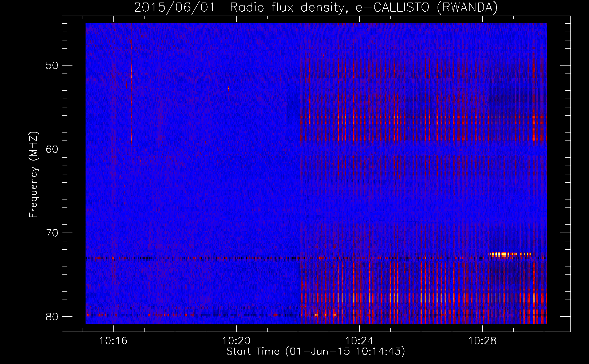Click the "Start Time (01-Jun-15 10:14:43)" label
This screenshot has height=364, width=589.
(316, 352)
